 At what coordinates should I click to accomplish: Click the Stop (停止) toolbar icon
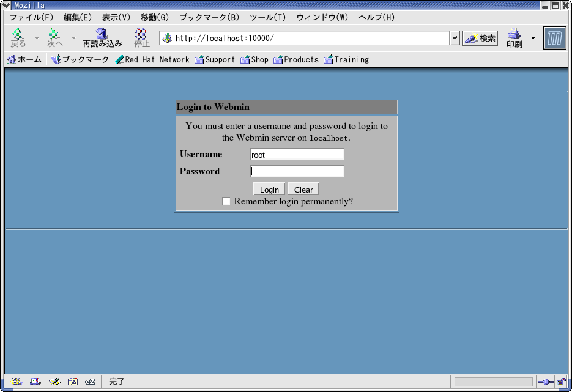141,34
